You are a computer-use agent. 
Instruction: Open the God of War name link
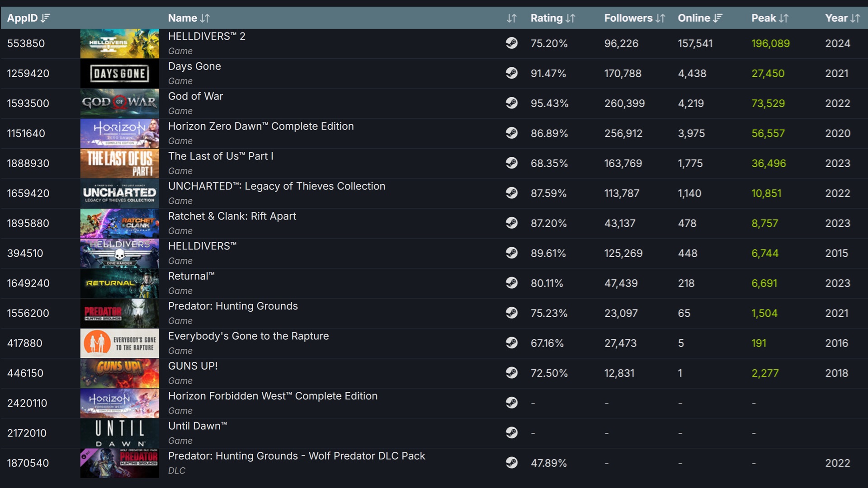(195, 96)
